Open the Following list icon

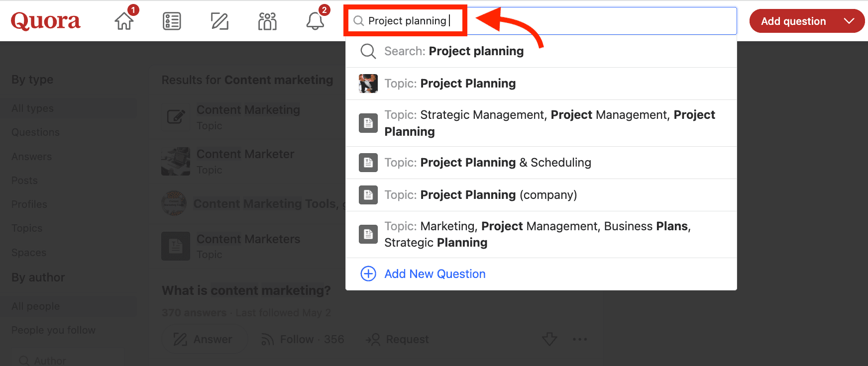(172, 21)
